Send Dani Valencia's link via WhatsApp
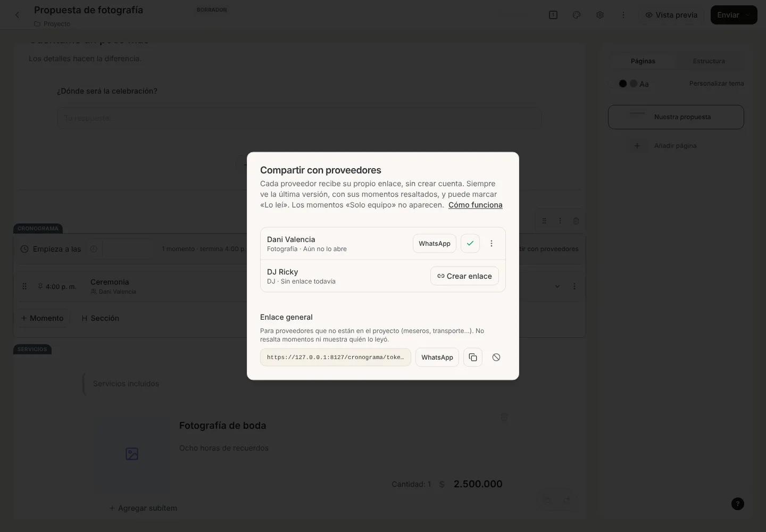Screen dimensions: 766x532 435,244
